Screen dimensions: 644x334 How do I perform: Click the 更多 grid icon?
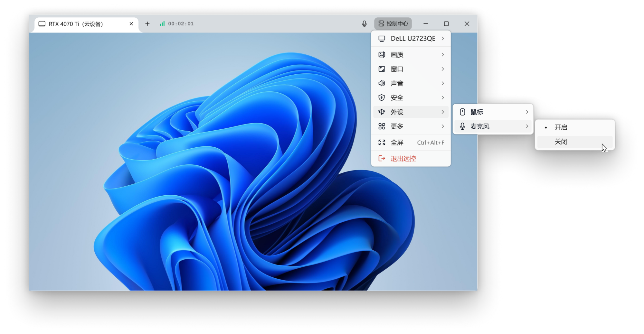pos(382,126)
